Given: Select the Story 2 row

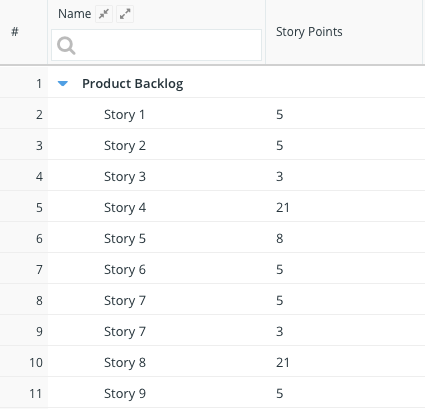Looking at the screenshot, I should (212, 145).
